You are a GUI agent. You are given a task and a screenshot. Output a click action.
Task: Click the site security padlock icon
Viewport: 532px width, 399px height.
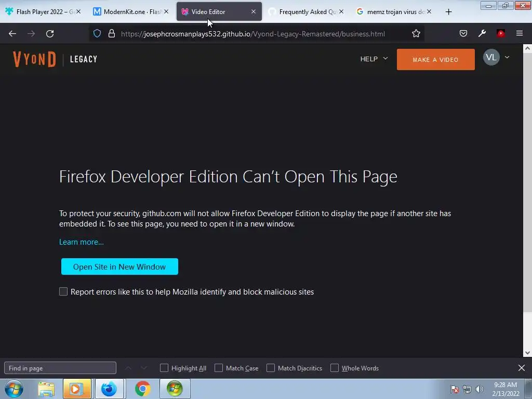point(112,34)
